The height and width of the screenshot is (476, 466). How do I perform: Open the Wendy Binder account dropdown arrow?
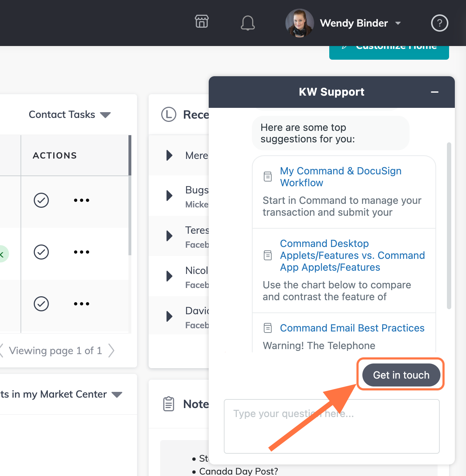point(398,23)
